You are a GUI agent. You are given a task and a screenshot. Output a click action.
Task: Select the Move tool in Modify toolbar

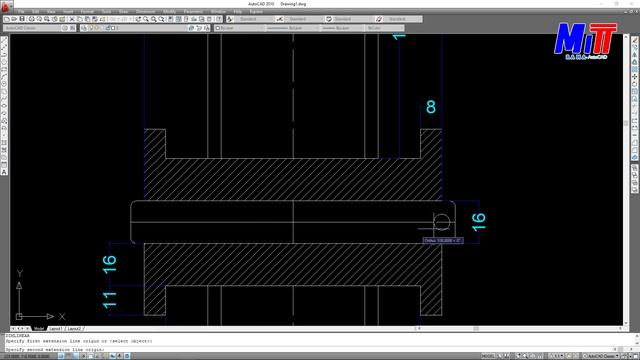point(635,77)
